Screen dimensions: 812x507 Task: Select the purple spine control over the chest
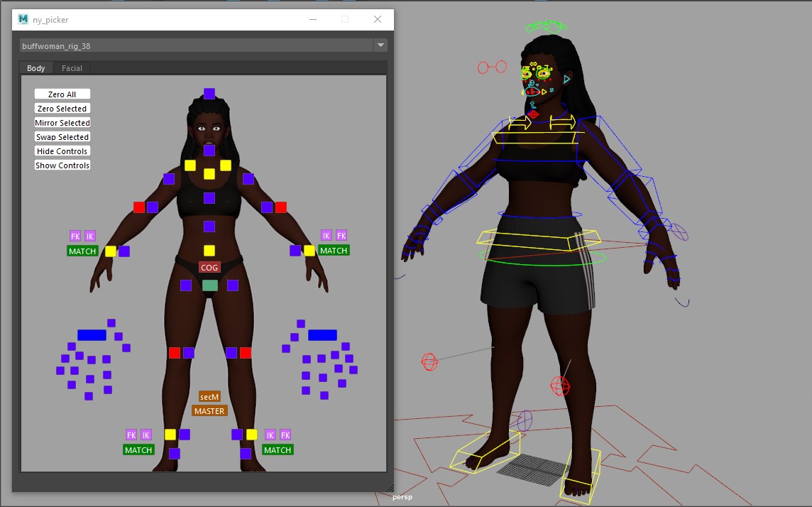(209, 198)
